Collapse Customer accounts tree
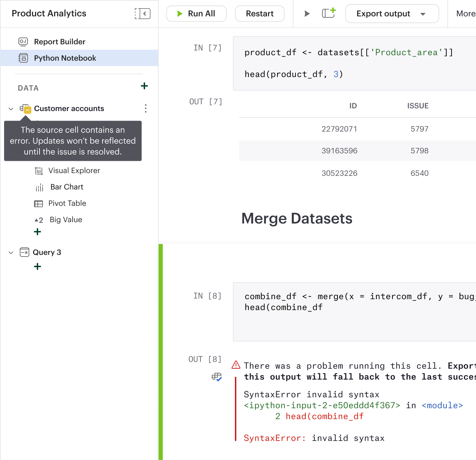 pos(11,109)
